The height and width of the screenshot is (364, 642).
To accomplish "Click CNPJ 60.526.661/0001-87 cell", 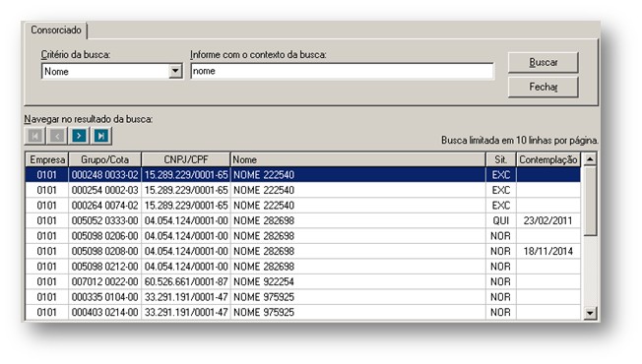I will [x=186, y=281].
